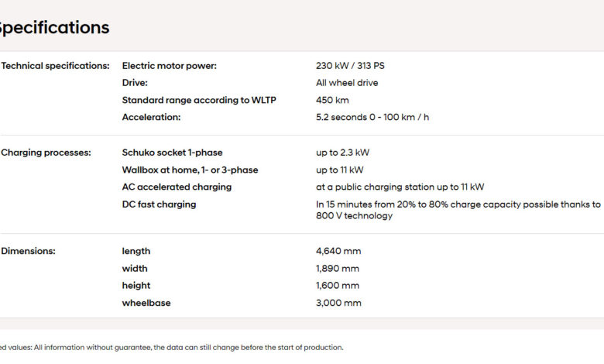604x364 pixels.
Task: Select the 4,640 mm length value
Action: click(x=338, y=251)
